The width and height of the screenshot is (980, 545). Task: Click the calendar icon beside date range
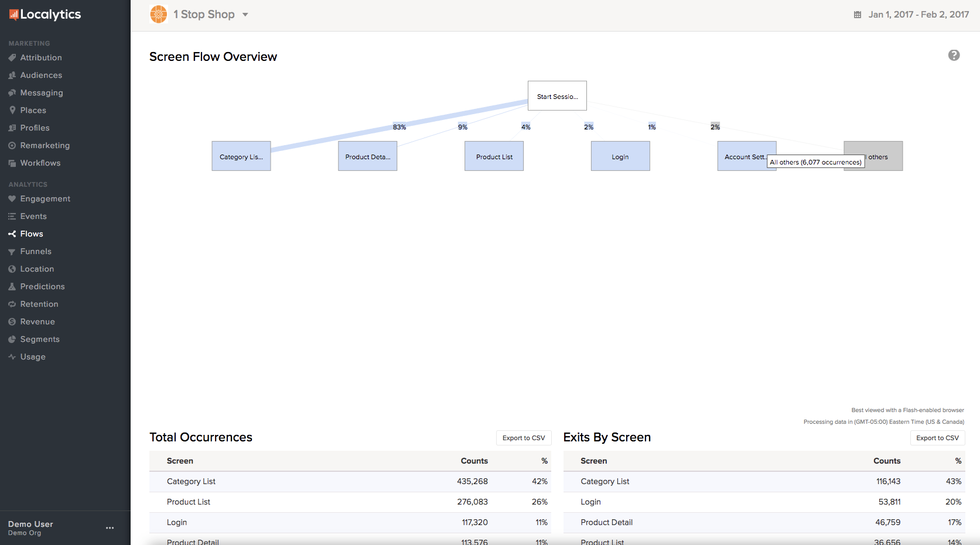[858, 15]
